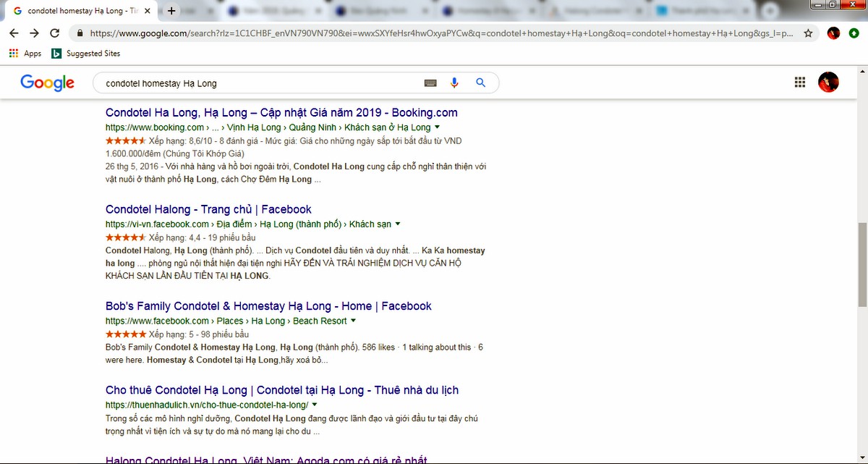This screenshot has width=868, height=464.
Task: Open the Apps bookmarks shortcut
Action: pyautogui.click(x=25, y=54)
